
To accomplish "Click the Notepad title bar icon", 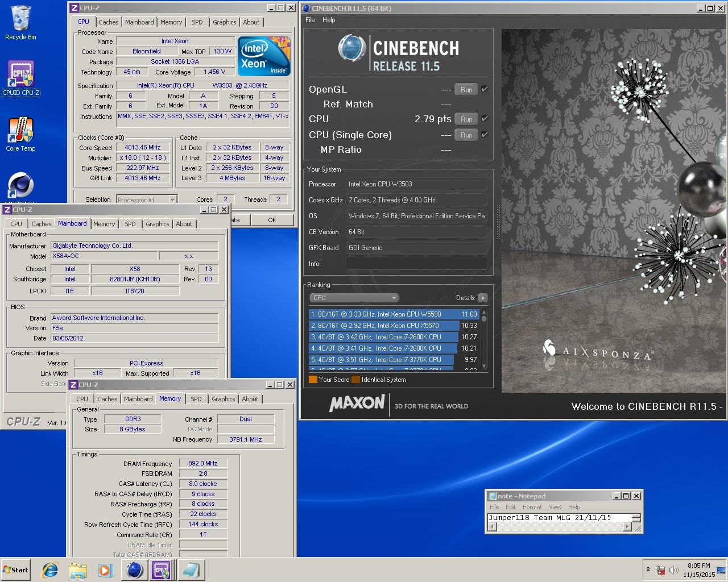I will click(x=491, y=496).
